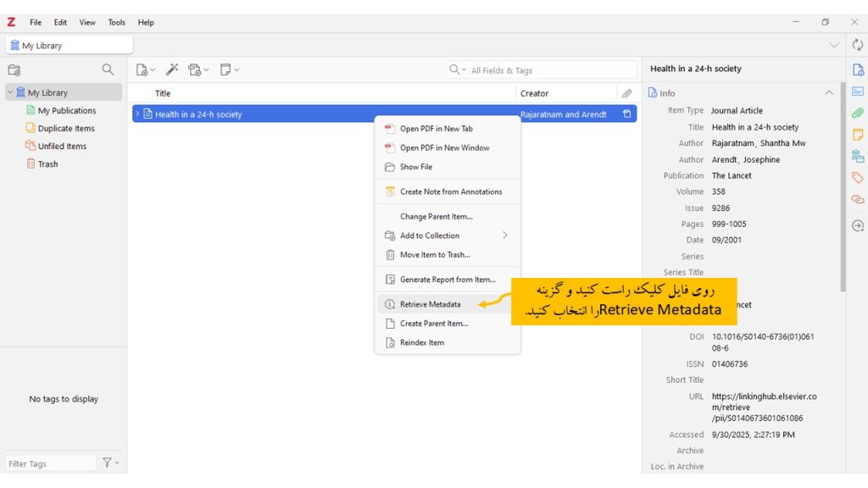Image resolution: width=868 pixels, height=488 pixels.
Task: Jump to Attachments section via paperclip sidebar icon
Action: (x=857, y=113)
